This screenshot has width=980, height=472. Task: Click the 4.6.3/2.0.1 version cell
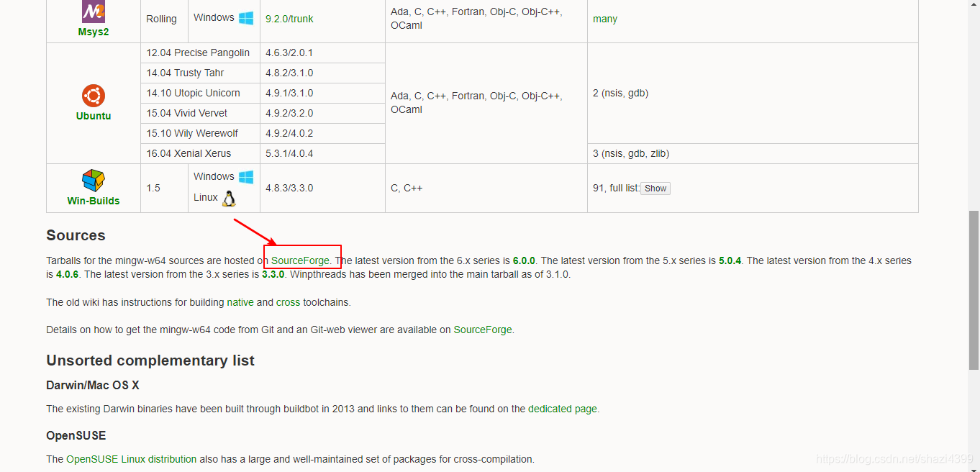[x=322, y=53]
